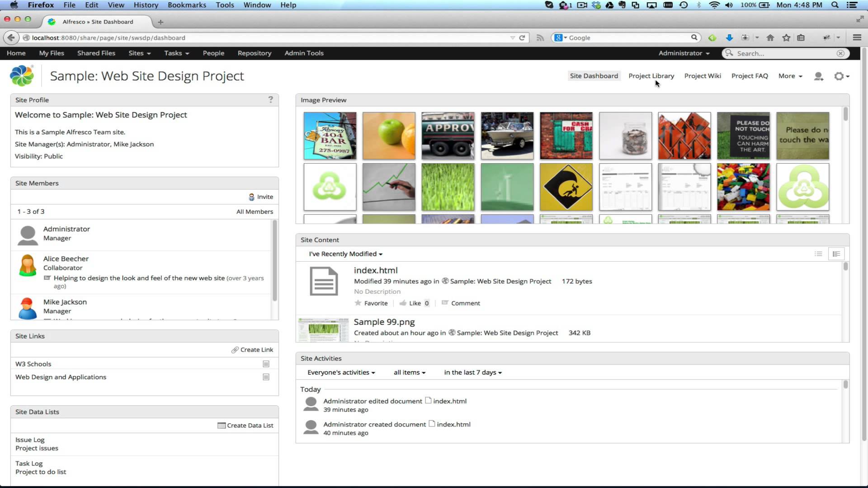Click the index.html document icon in Site Content

[324, 281]
